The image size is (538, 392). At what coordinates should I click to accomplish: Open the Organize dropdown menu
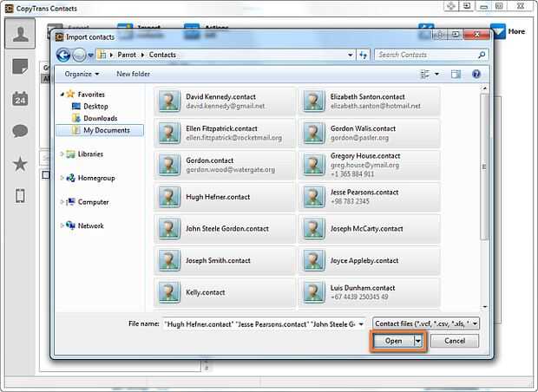coord(82,74)
